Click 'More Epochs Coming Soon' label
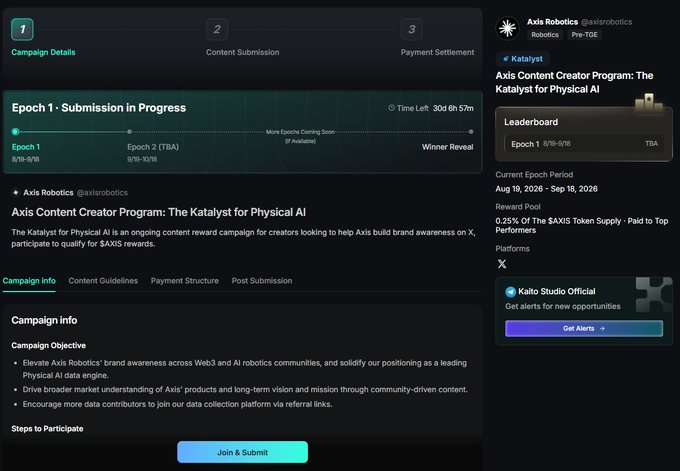 pyautogui.click(x=300, y=132)
